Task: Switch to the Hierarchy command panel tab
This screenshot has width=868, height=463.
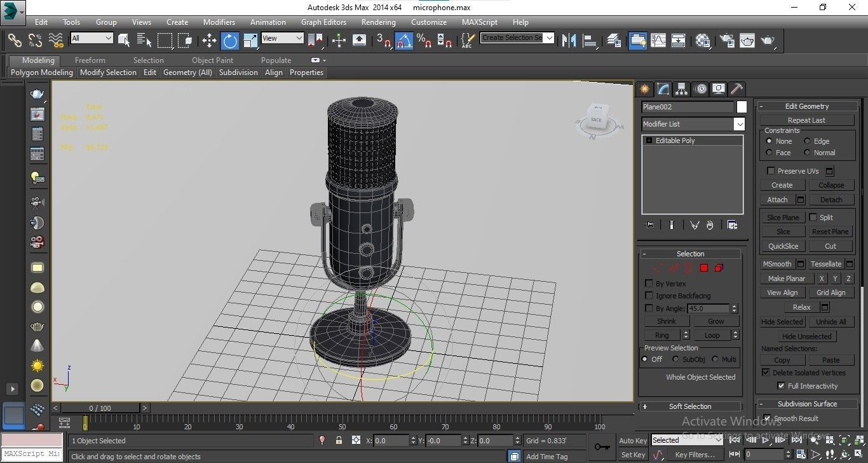Action: pyautogui.click(x=682, y=88)
